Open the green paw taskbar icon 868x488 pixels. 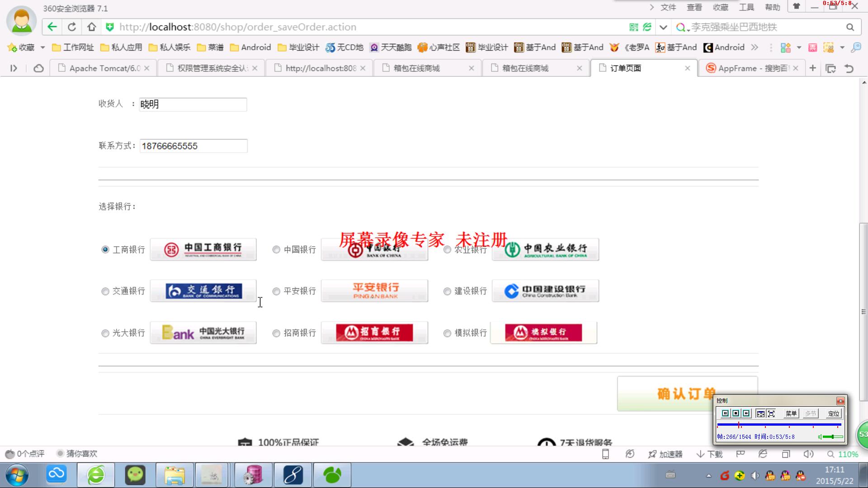tap(332, 475)
